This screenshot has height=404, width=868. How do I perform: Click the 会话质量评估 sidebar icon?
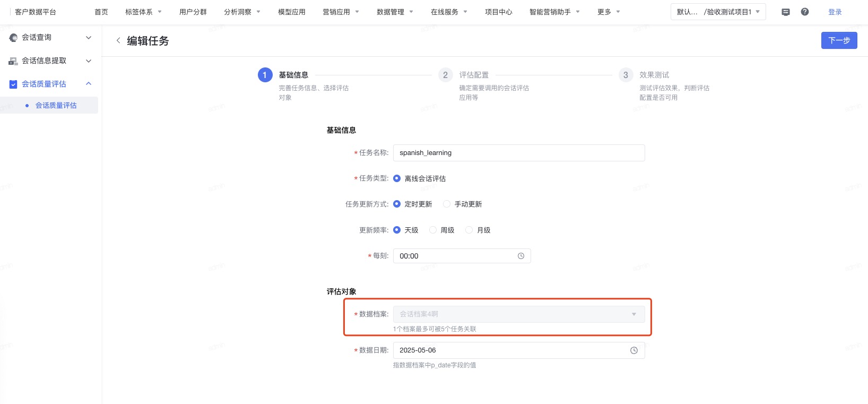[x=13, y=84]
